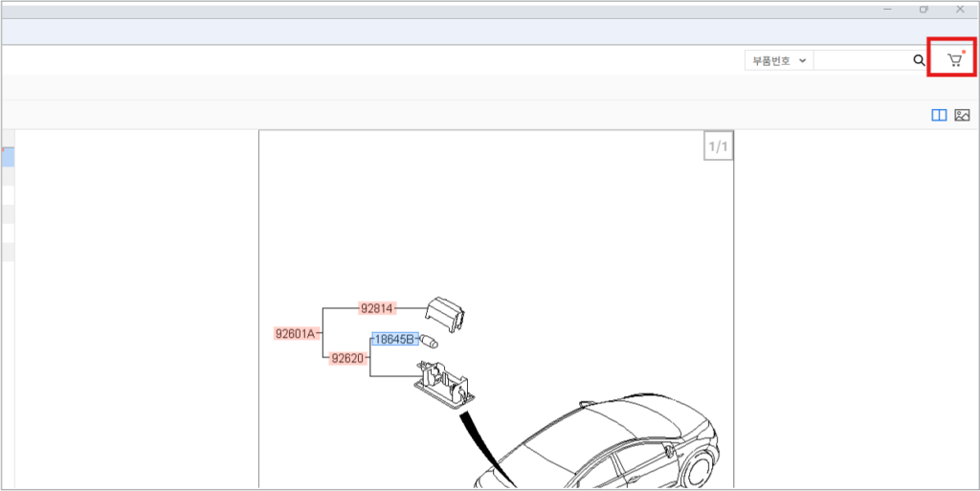Select the blue highlighted row in left panel
Viewport: 980px width, 491px height.
(x=7, y=156)
